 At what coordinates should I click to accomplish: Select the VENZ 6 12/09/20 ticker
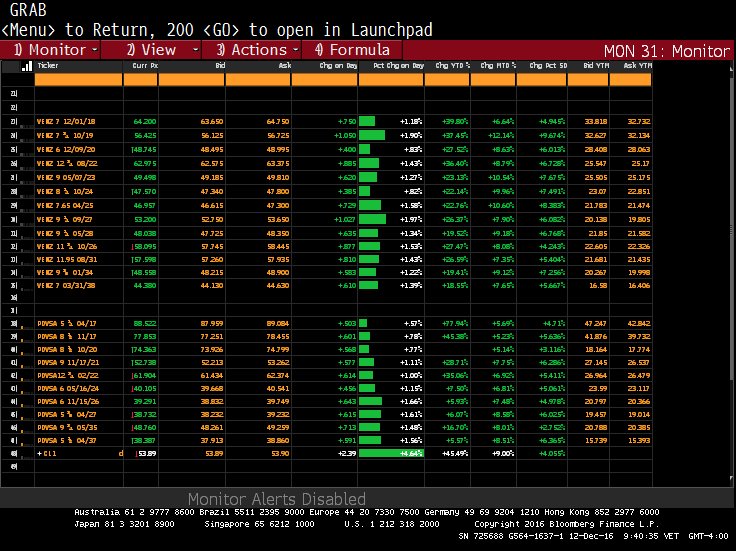[x=66, y=150]
